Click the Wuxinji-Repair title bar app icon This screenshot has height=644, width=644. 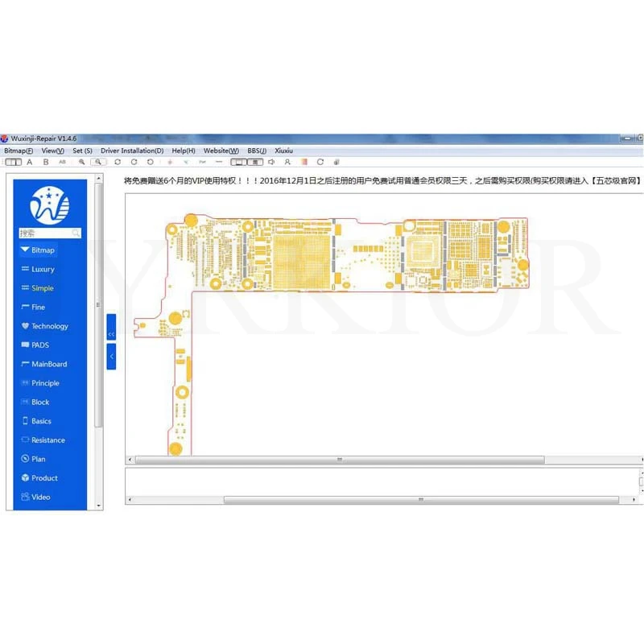point(5,138)
